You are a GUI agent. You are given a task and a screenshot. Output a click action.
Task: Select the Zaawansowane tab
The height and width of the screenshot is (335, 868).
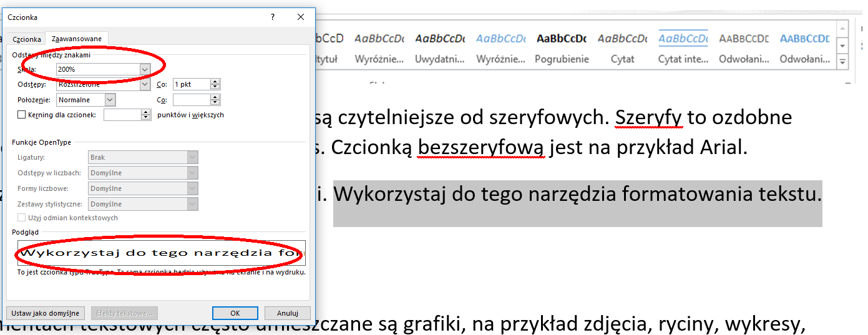tap(76, 39)
